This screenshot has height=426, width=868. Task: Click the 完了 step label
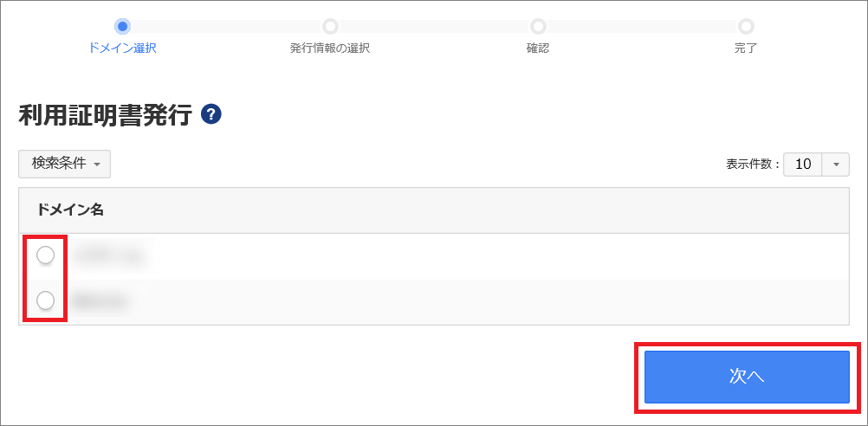746,48
